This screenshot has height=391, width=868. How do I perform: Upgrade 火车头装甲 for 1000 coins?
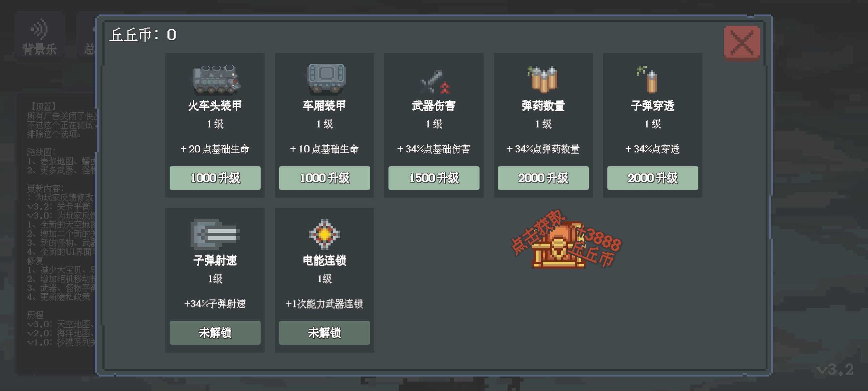[215, 178]
